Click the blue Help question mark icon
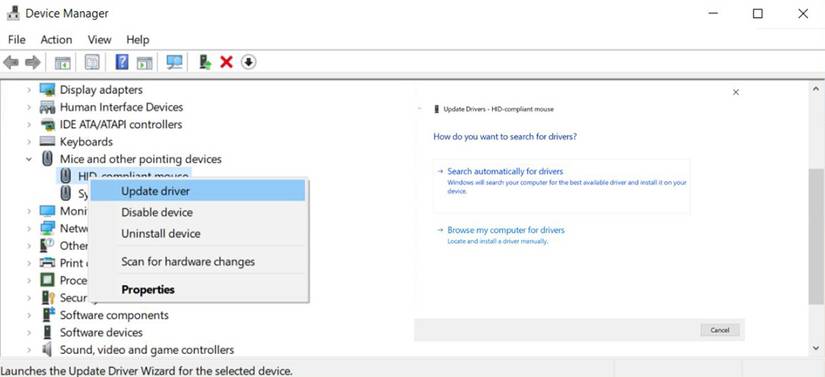825x377 pixels. [122, 63]
